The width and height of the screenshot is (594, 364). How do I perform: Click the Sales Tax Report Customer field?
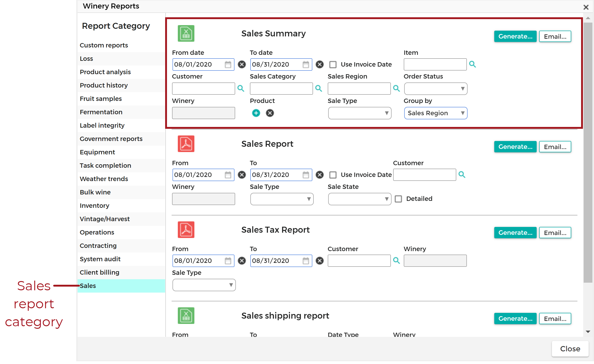(x=359, y=261)
